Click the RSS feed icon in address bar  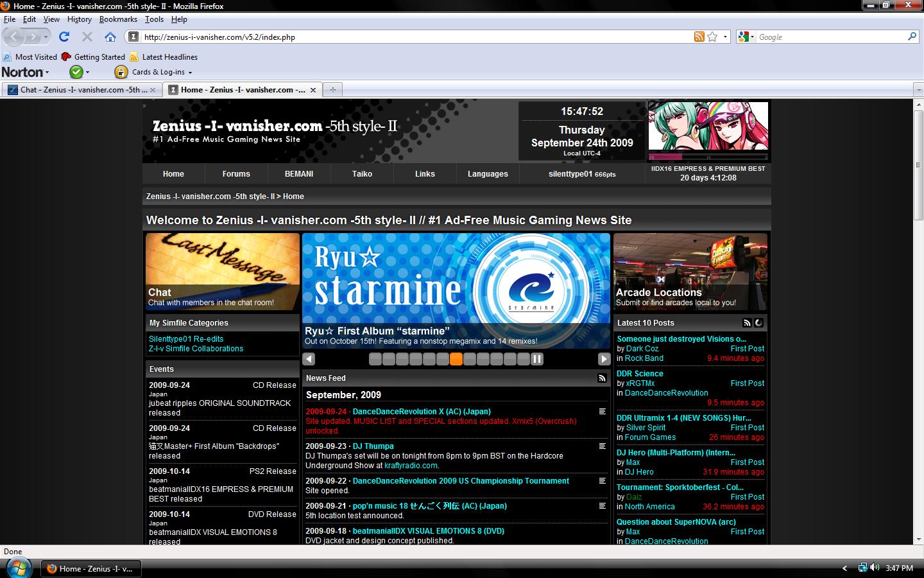click(x=699, y=37)
